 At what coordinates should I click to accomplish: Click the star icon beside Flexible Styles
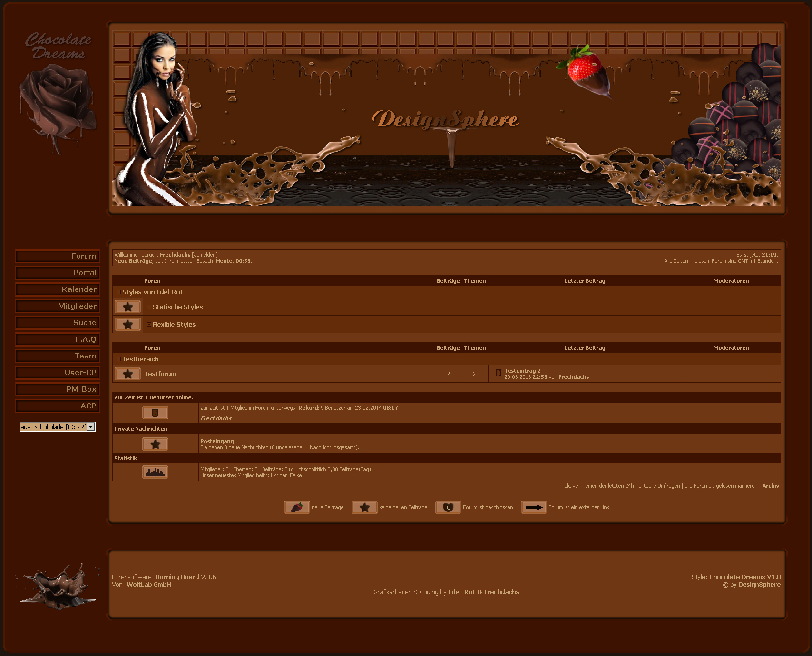128,325
